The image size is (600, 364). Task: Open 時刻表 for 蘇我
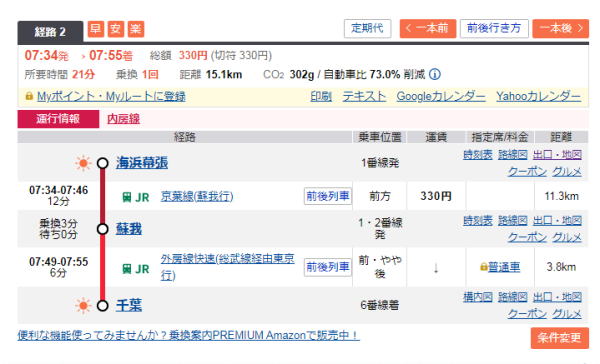tap(478, 221)
